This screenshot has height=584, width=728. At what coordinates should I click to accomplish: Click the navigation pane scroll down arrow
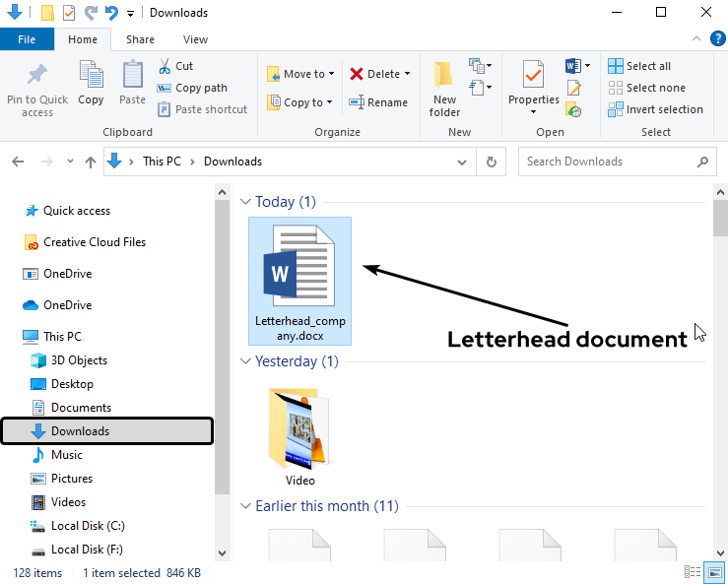222,552
